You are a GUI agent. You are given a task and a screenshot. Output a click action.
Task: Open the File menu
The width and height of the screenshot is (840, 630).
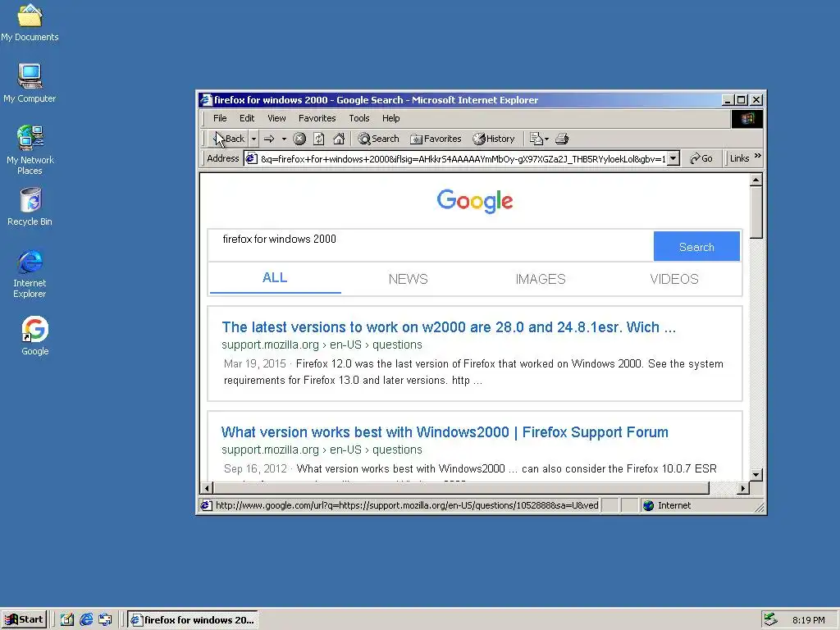pos(220,118)
